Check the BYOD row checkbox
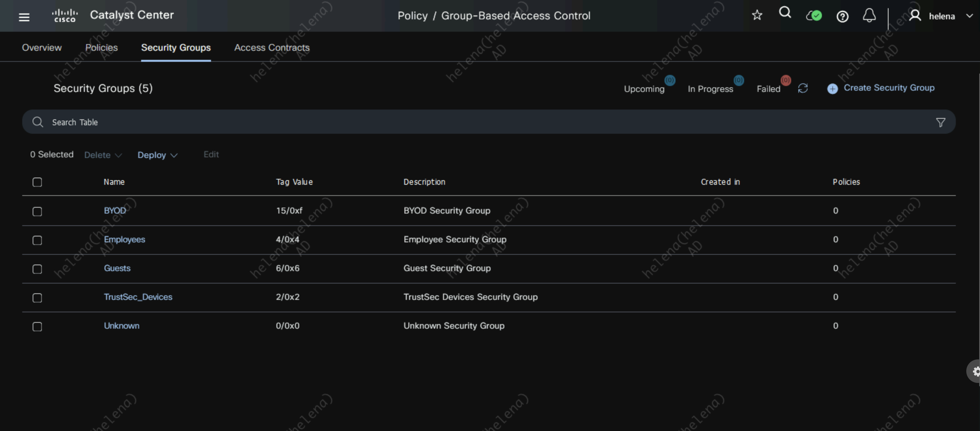 (37, 211)
